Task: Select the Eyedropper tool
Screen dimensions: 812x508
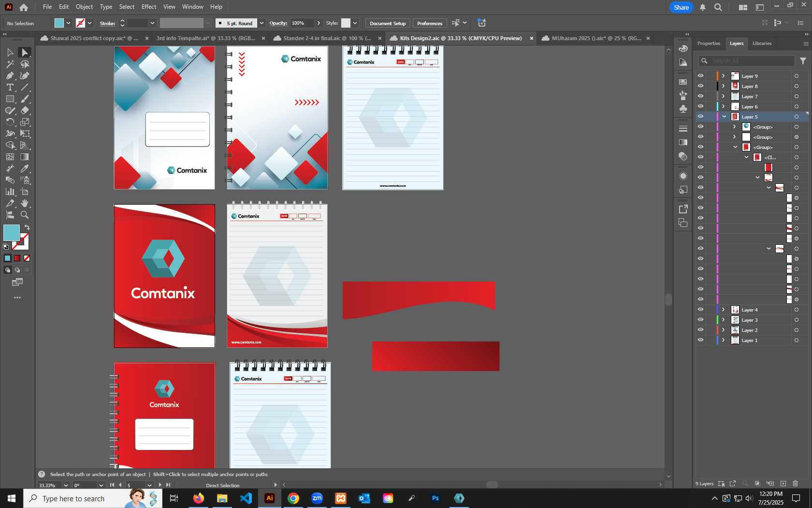Action: click(25, 168)
